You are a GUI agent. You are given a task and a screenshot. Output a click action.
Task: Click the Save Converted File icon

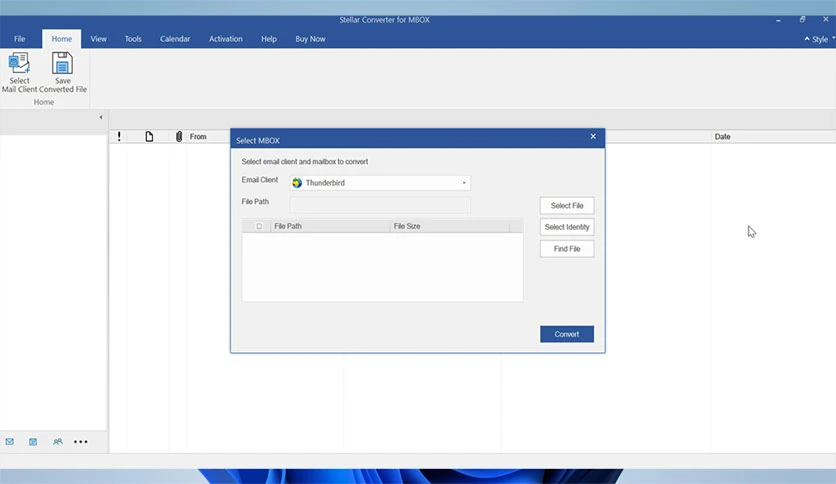click(62, 63)
